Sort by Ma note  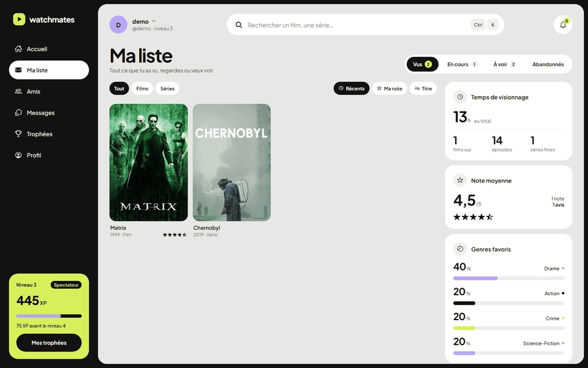(x=390, y=88)
